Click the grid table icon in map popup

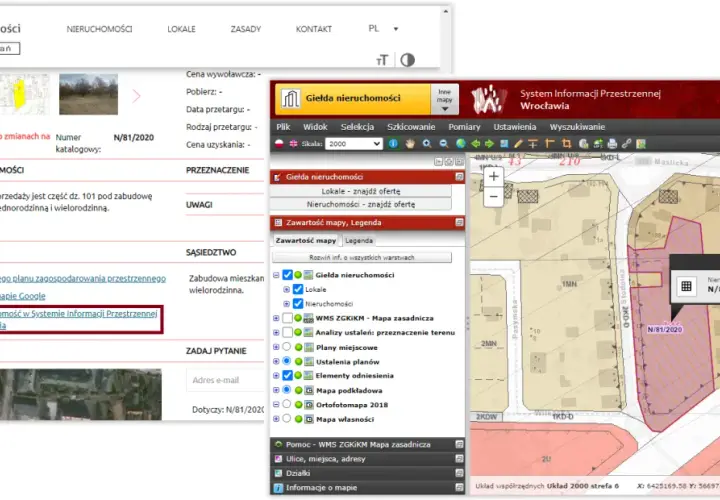click(686, 286)
